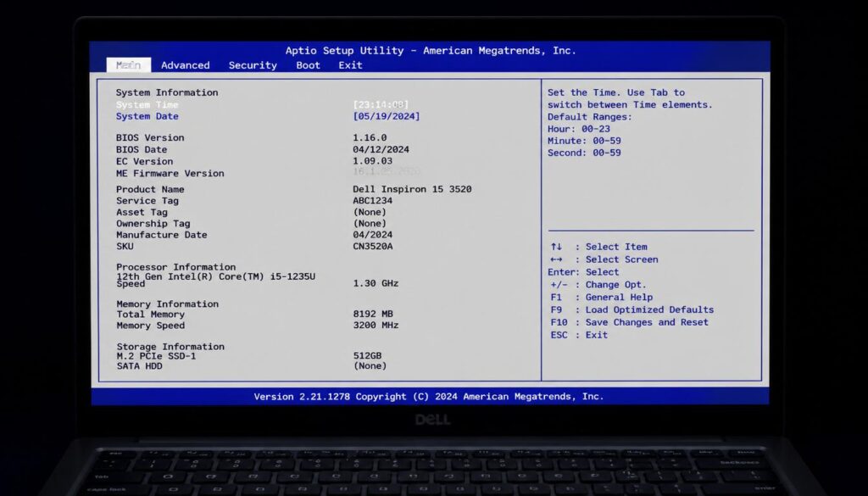Select the System Date label
This screenshot has width=868, height=496.
tap(147, 116)
